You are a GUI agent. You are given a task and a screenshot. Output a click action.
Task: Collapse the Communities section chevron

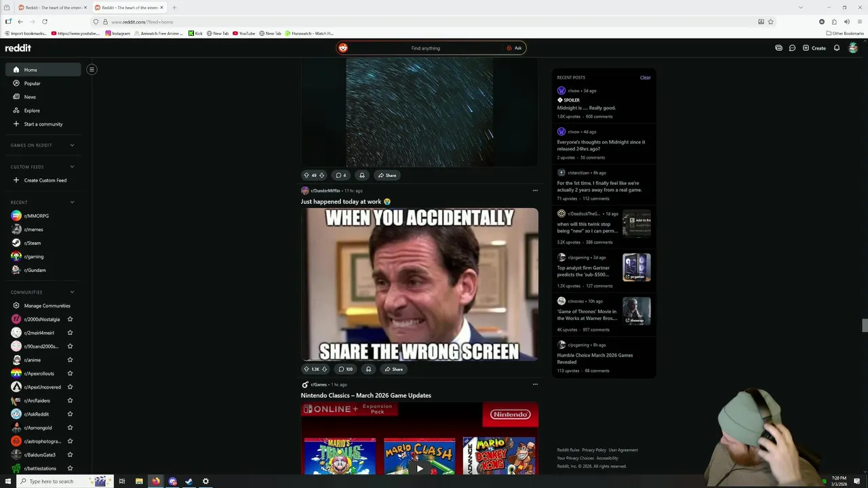click(x=72, y=292)
